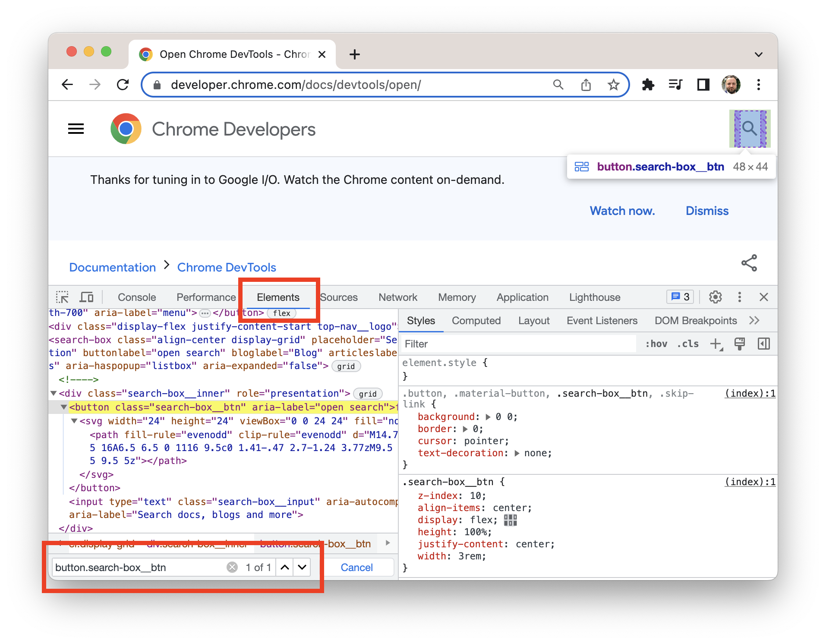Show more sidebar tabs chevron
826x644 pixels.
[754, 320]
